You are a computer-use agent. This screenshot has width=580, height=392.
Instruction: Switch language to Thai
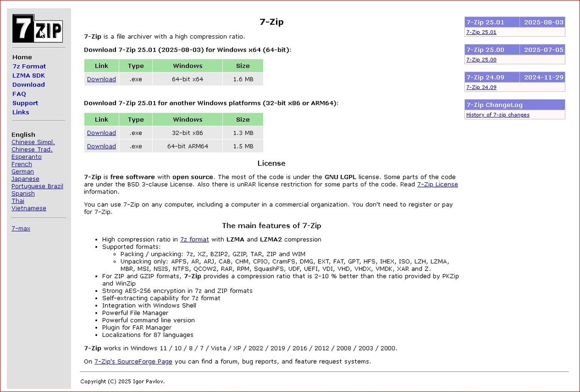click(x=18, y=201)
